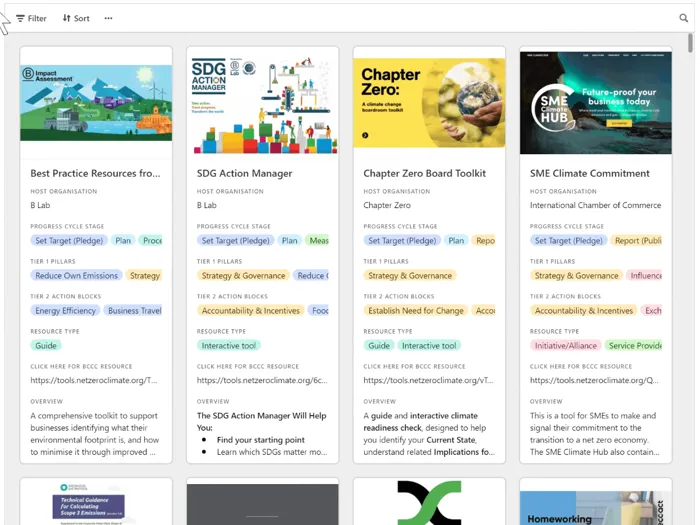The width and height of the screenshot is (700, 525).
Task: Click the SME Climate Commitment title
Action: point(589,173)
